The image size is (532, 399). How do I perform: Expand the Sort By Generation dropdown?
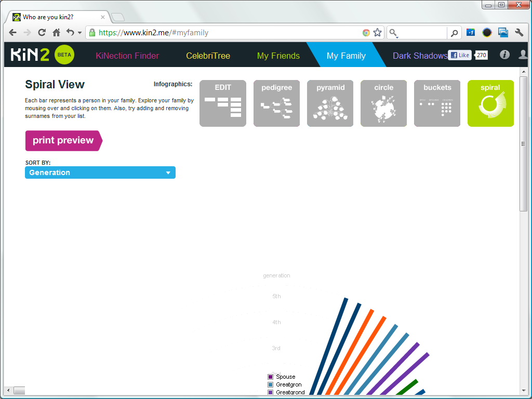tap(100, 172)
